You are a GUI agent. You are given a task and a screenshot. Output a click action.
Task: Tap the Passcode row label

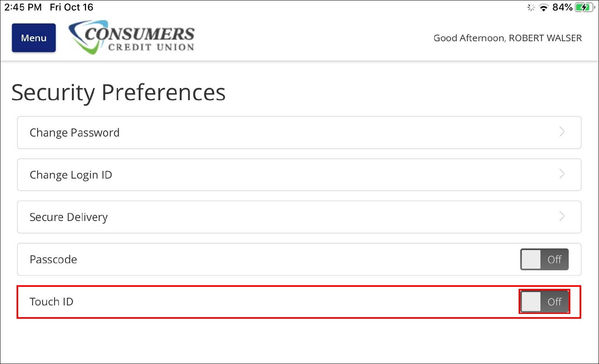(53, 259)
